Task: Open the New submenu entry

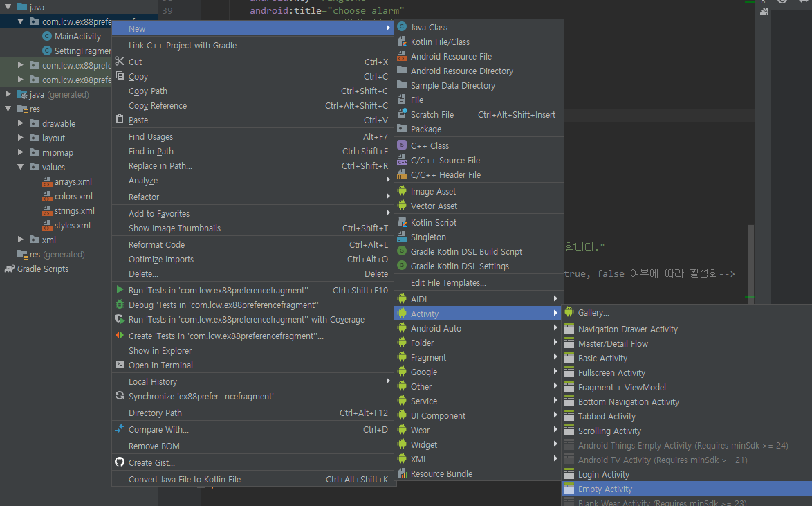Action: (x=252, y=28)
